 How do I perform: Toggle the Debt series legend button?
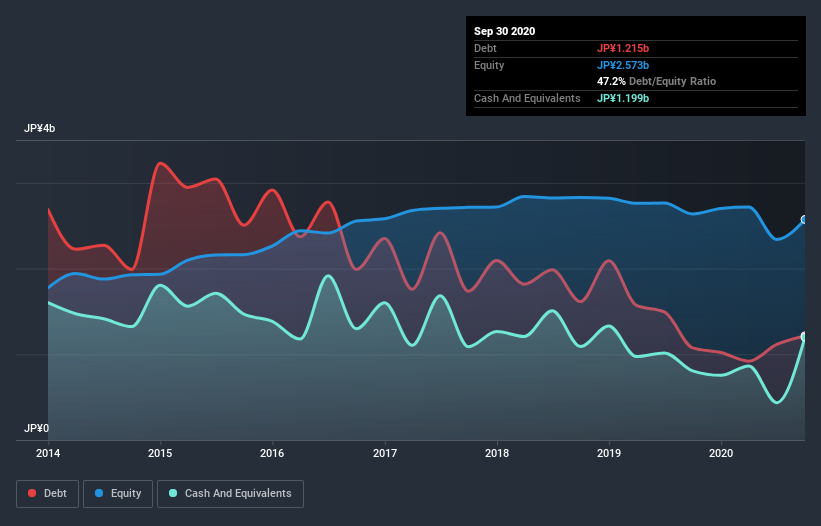coord(47,494)
